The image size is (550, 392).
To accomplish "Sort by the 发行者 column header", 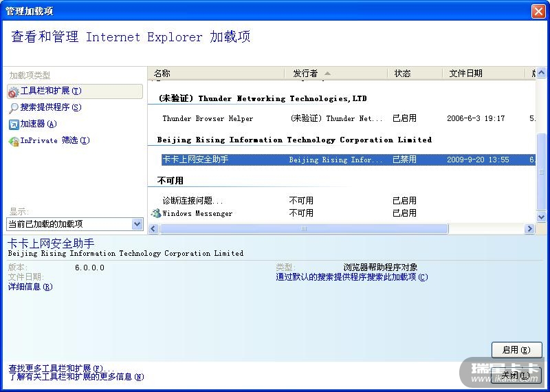I will coord(336,73).
